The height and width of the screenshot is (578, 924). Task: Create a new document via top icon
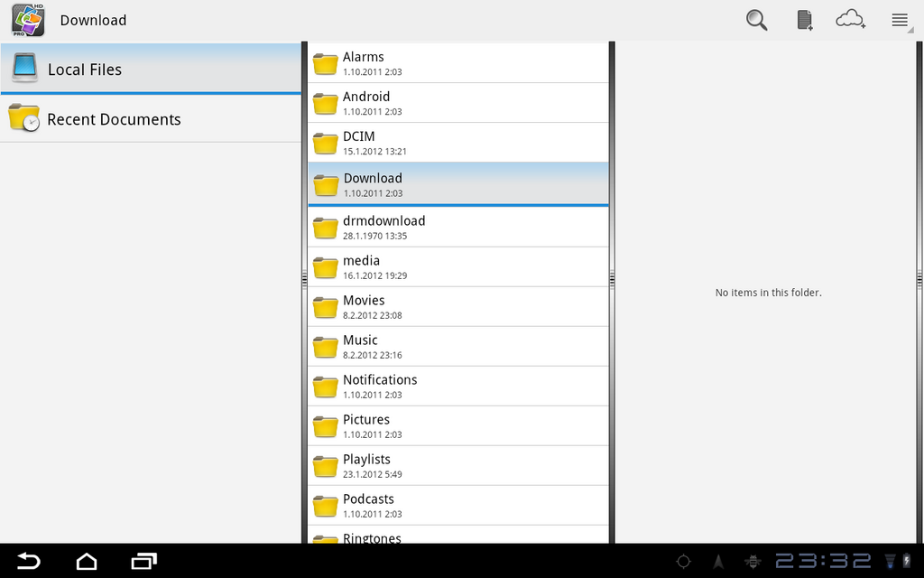[x=804, y=20]
